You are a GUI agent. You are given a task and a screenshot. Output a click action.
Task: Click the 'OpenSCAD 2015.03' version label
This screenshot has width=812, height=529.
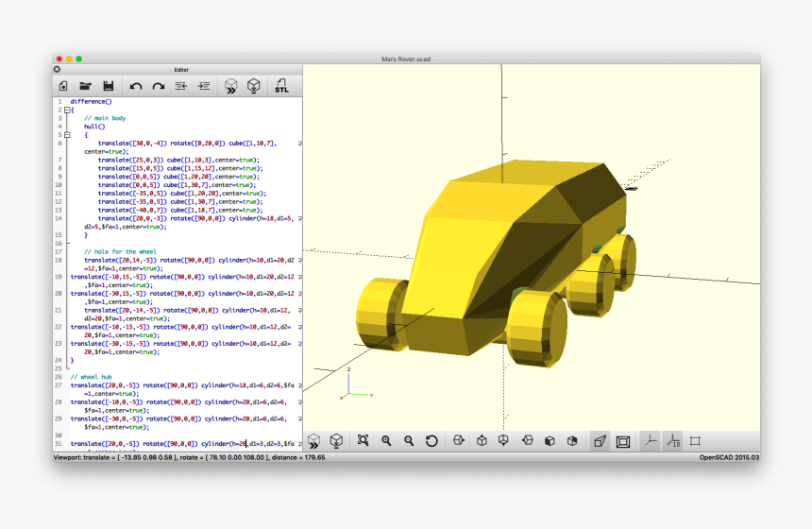pos(729,457)
